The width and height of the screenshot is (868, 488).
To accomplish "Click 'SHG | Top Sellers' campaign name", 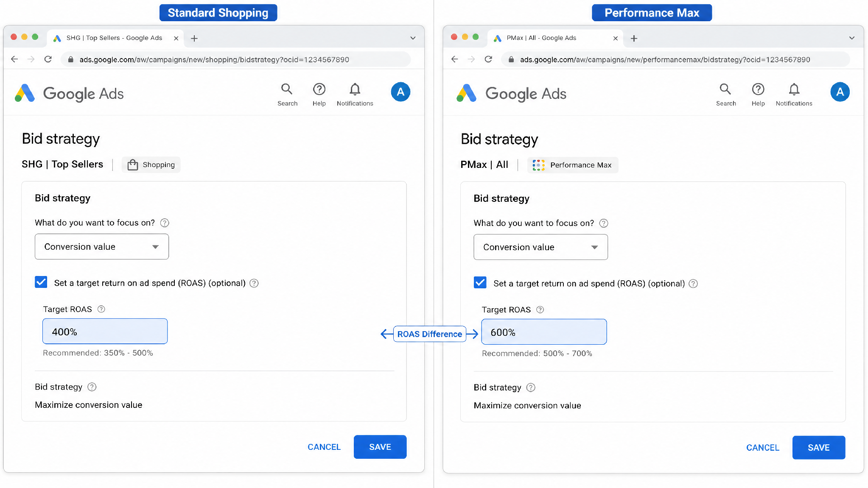I will point(62,165).
